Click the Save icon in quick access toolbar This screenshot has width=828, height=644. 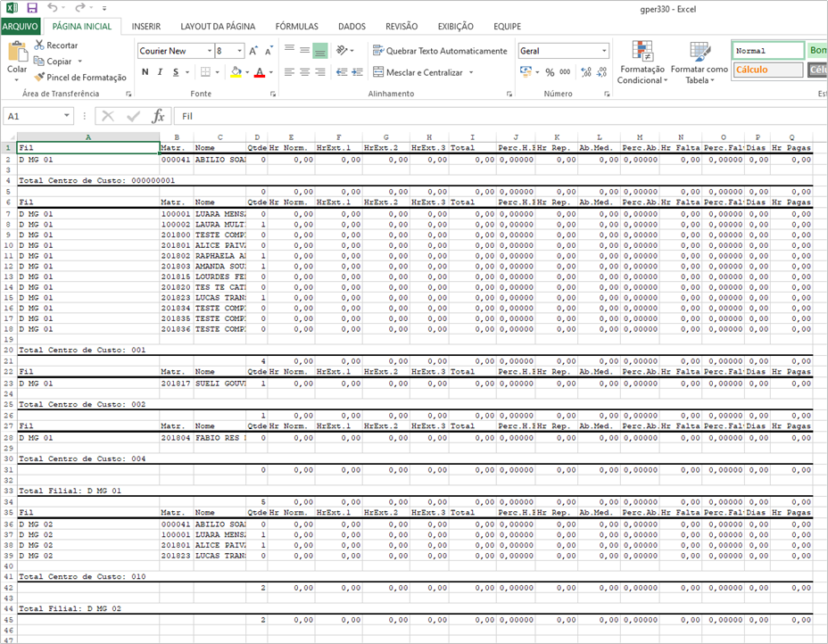click(x=32, y=8)
